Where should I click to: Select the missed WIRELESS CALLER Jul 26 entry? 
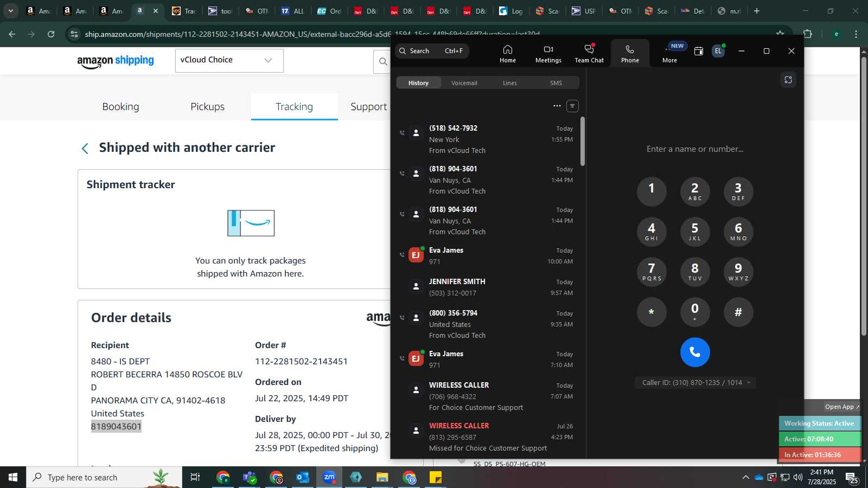tap(487, 436)
